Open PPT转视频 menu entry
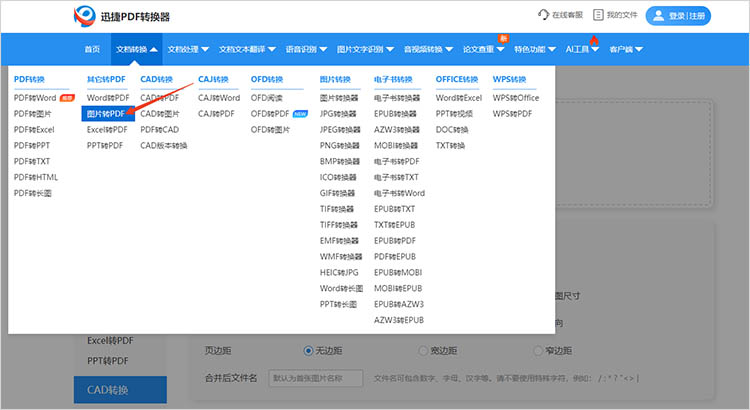 (454, 114)
